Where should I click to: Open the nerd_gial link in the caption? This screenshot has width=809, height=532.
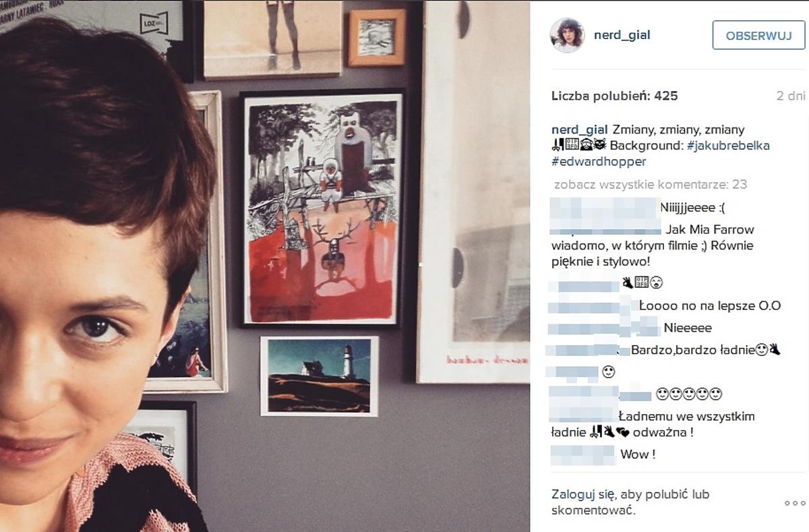click(580, 129)
